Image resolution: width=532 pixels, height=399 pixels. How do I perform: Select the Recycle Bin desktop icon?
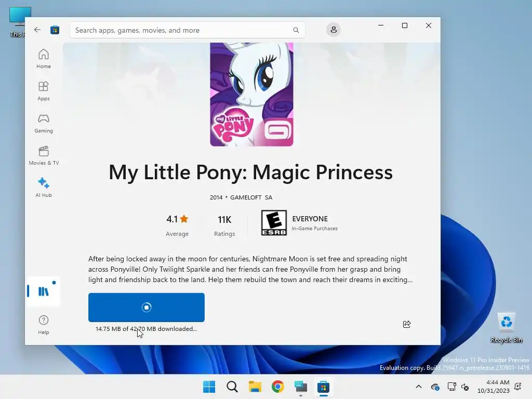[x=506, y=328]
